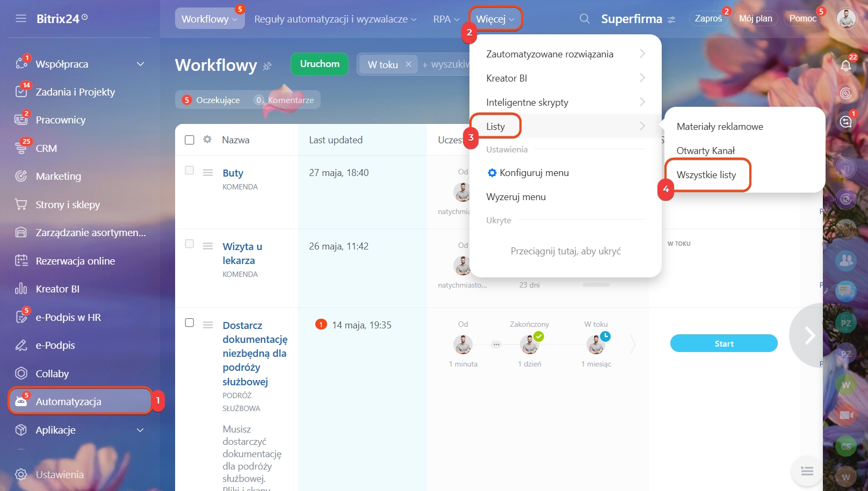
Task: Open Reguły automatyzacji i wyzwalacze dropdown
Action: coord(335,19)
